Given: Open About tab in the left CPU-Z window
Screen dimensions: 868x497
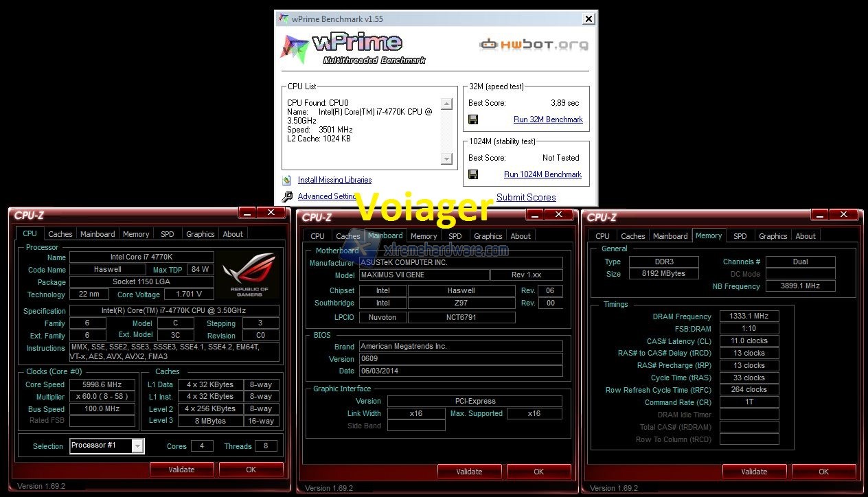Looking at the screenshot, I should (x=233, y=234).
